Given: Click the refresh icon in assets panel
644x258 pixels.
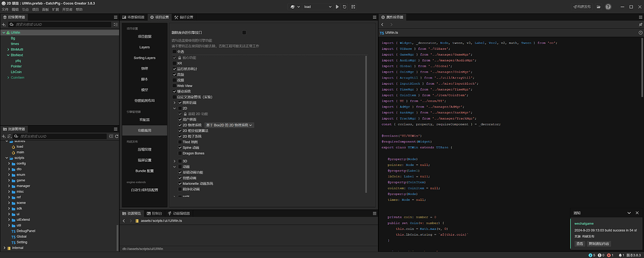Looking at the screenshot, I should coord(115,136).
